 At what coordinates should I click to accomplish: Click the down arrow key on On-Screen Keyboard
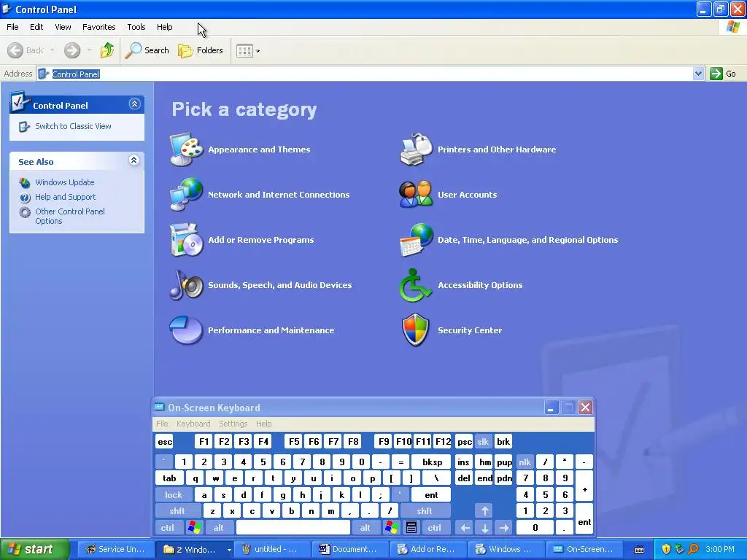484,527
